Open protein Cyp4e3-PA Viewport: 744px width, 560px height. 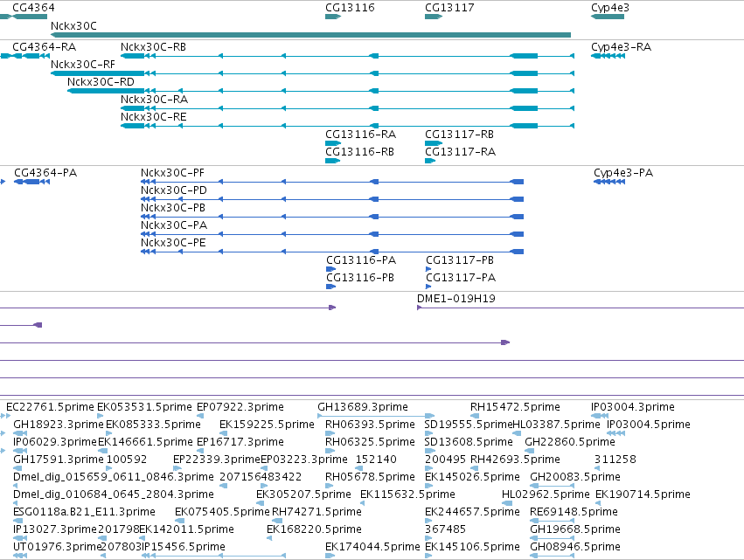point(623,173)
